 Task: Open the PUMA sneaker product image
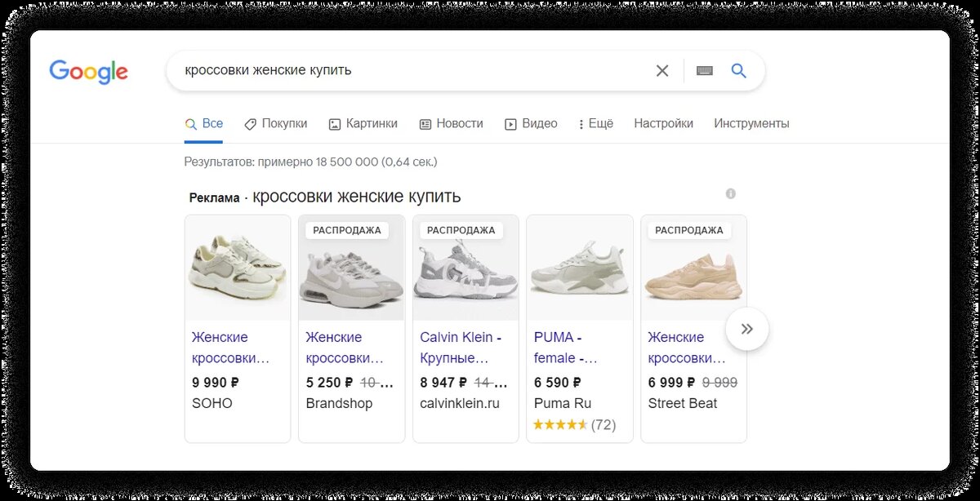tap(580, 268)
